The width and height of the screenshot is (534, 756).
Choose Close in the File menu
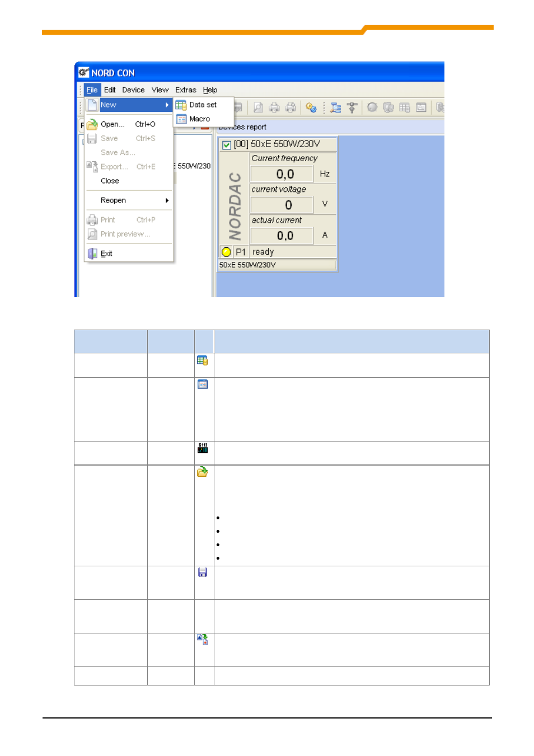tap(129, 181)
